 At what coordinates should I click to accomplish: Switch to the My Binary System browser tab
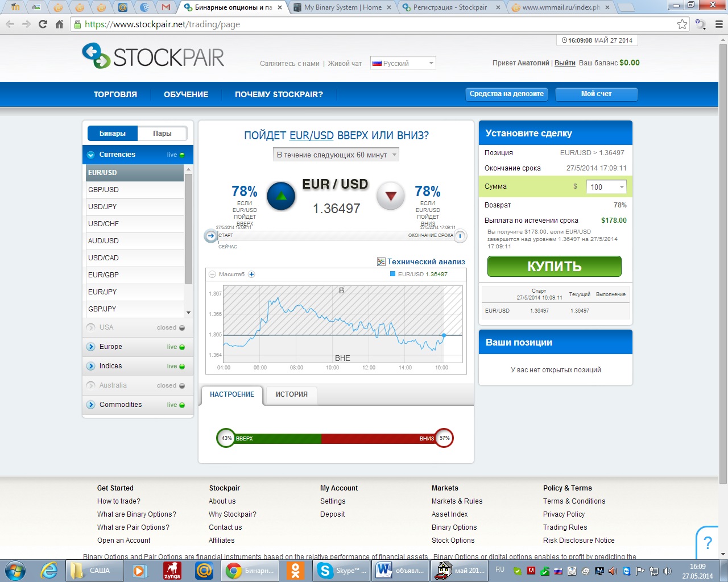pyautogui.click(x=342, y=7)
